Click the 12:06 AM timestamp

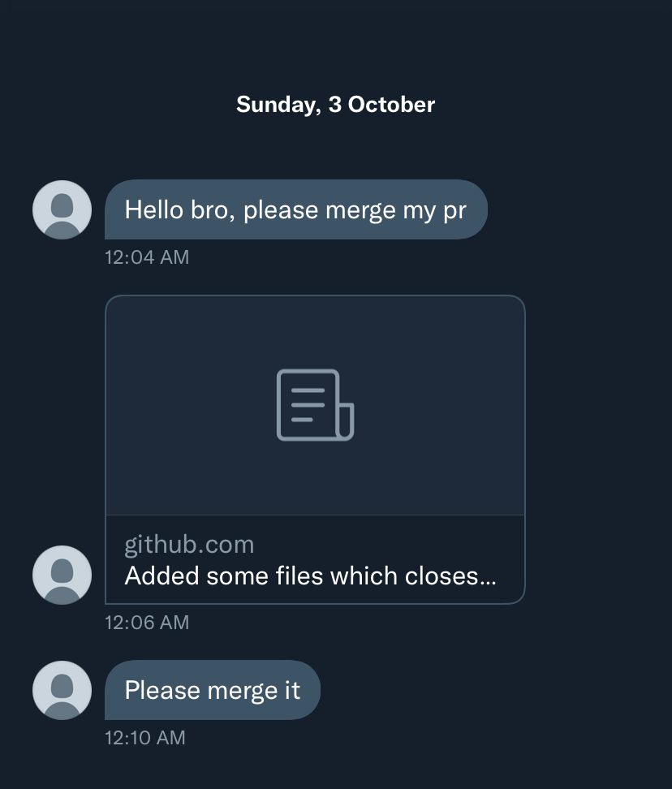tap(147, 623)
